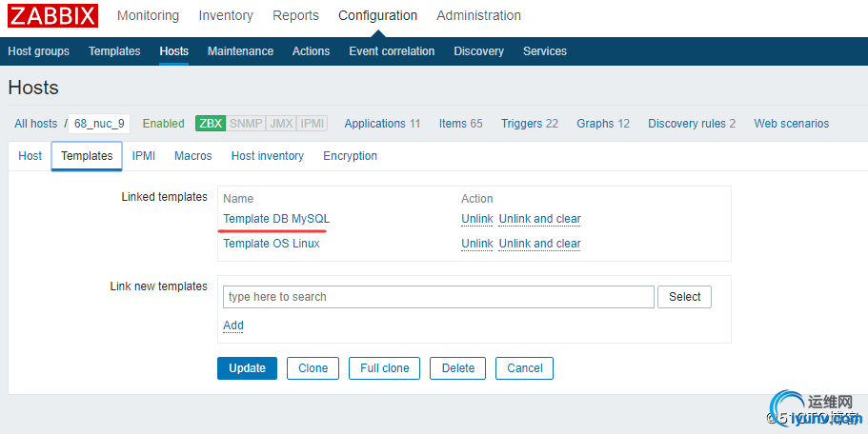The width and height of the screenshot is (868, 434).
Task: Open Template DB MySQL link
Action: point(276,219)
